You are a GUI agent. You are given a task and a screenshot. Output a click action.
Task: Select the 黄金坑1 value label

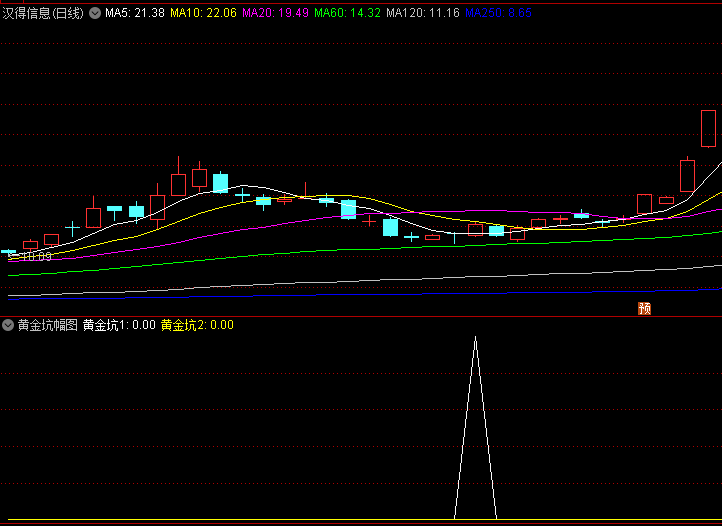[118, 325]
